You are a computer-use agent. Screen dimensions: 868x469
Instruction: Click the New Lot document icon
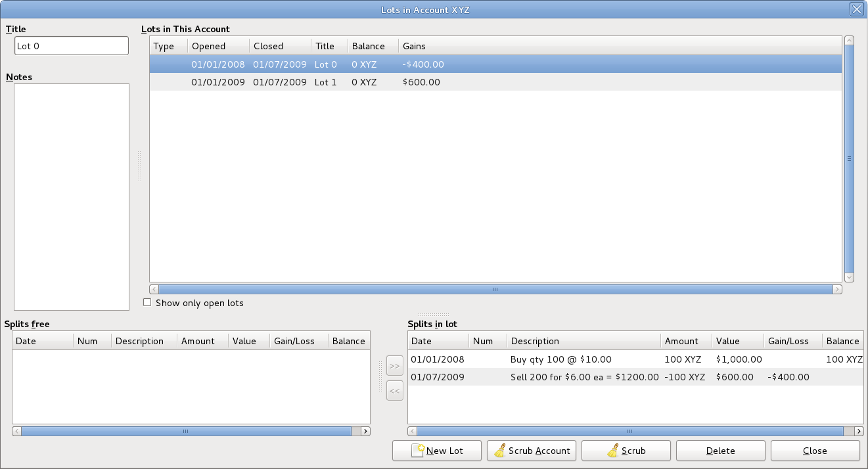418,451
